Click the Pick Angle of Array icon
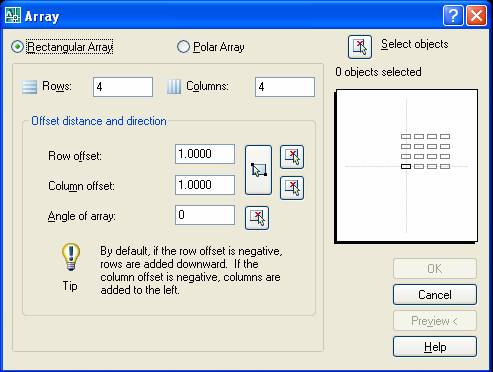This screenshot has height=372, width=493. (257, 218)
